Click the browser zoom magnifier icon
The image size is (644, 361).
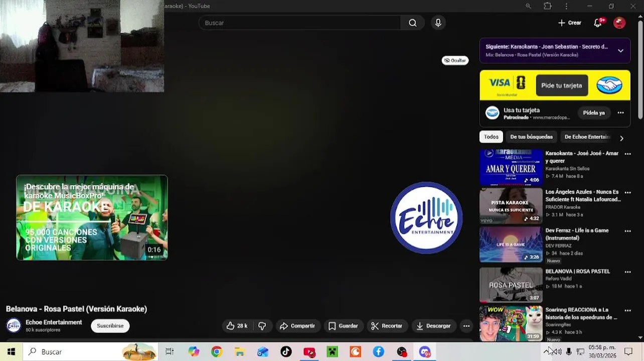click(x=528, y=6)
